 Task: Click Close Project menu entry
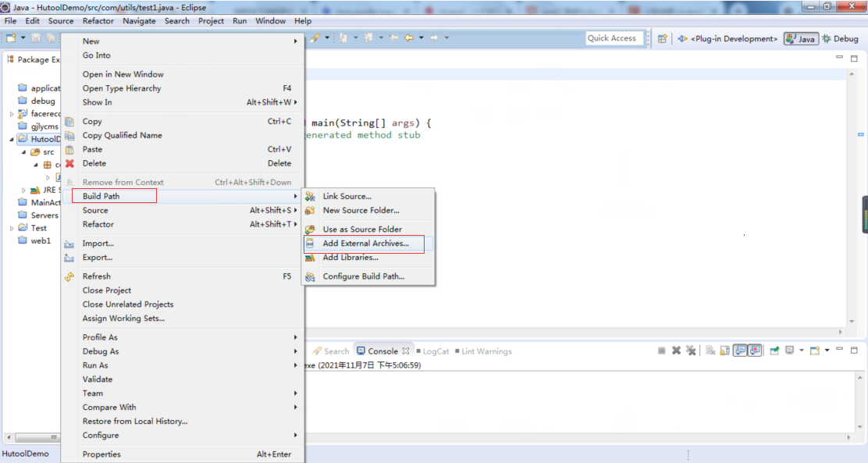(x=183, y=290)
